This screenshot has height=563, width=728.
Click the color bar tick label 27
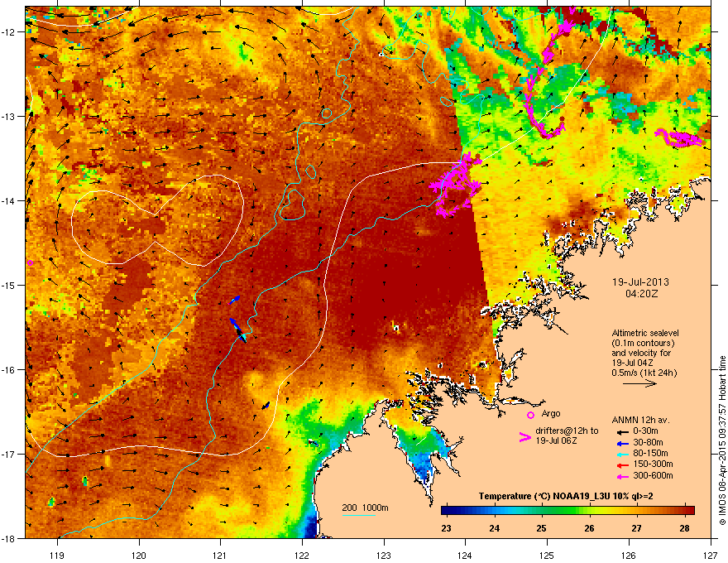coord(636,528)
